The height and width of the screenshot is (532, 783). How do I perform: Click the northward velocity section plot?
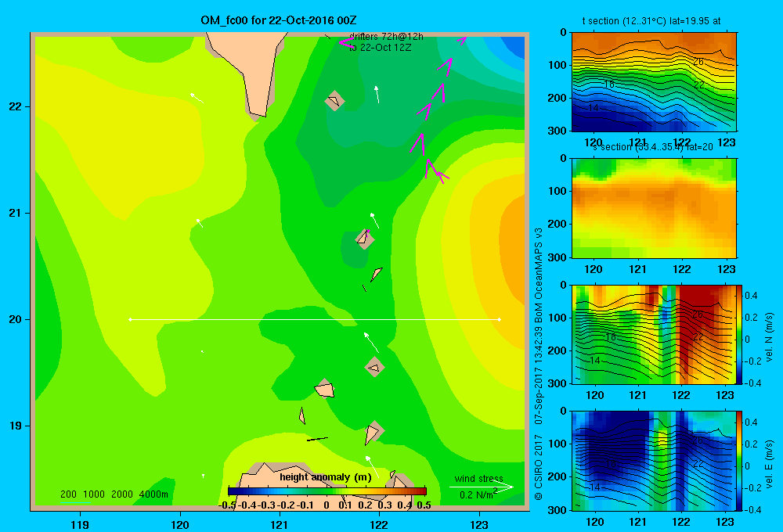654,334
